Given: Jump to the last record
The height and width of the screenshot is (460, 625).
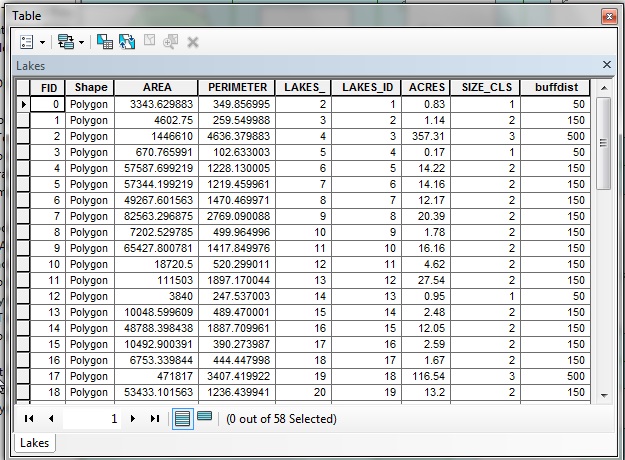Looking at the screenshot, I should pos(155,419).
